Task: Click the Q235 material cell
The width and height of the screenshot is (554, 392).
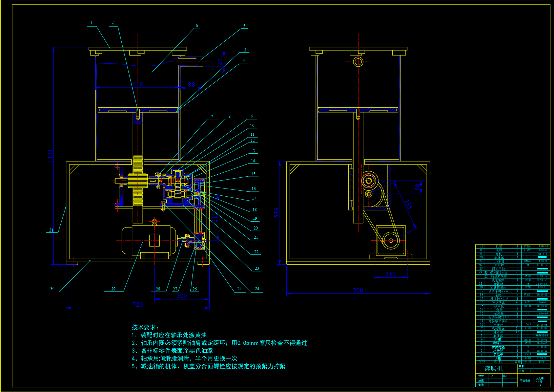Action: (x=528, y=302)
